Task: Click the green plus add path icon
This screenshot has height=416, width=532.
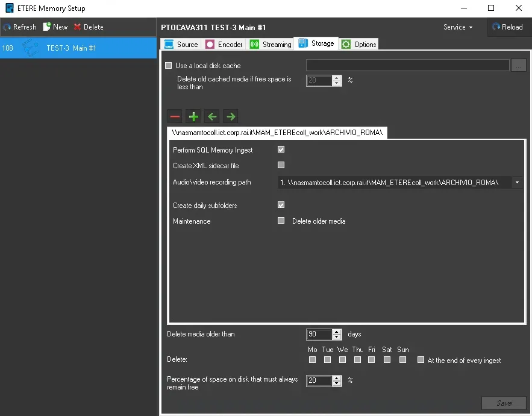Action: 193,116
